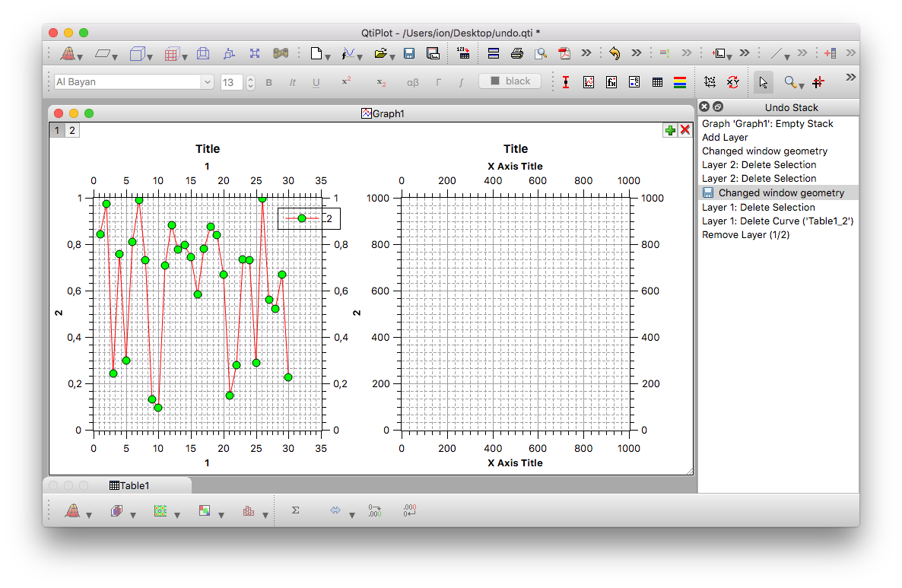Click the green plus add layer icon
Image resolution: width=902 pixels, height=588 pixels.
(670, 130)
